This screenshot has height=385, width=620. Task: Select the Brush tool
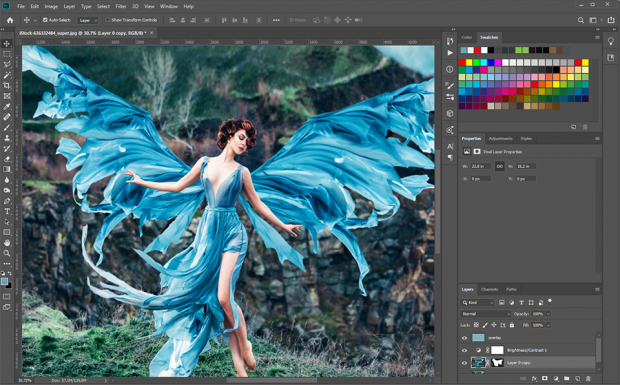pyautogui.click(x=7, y=127)
